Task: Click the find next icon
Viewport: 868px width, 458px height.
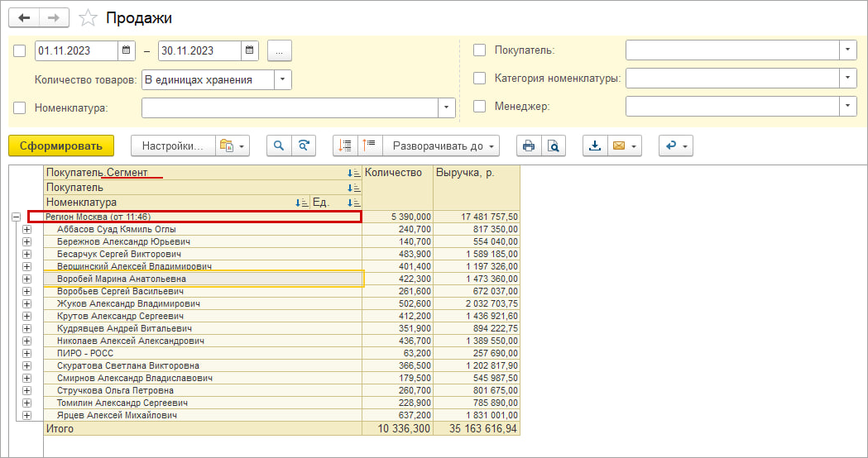Action: tap(305, 146)
